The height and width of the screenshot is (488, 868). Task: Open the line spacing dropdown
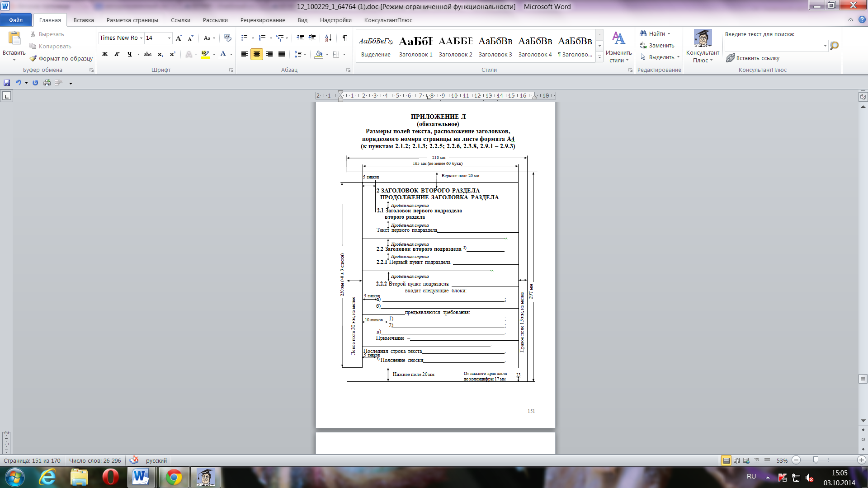pos(300,54)
